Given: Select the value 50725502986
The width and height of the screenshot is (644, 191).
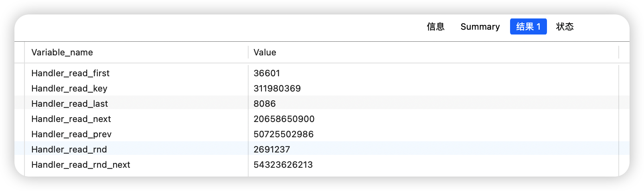Looking at the screenshot, I should [x=284, y=134].
